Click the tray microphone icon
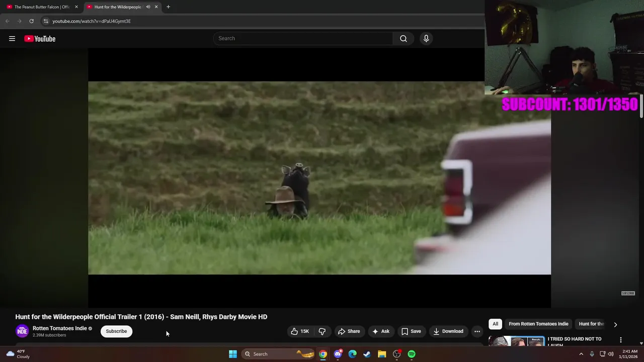Viewport: 644px width, 362px height. click(x=592, y=354)
